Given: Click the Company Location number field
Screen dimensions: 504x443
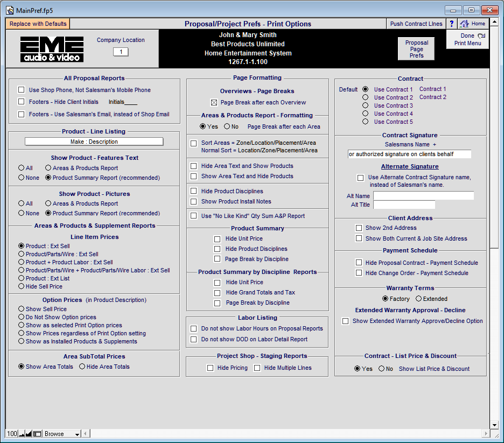Looking at the screenshot, I should pyautogui.click(x=121, y=52).
